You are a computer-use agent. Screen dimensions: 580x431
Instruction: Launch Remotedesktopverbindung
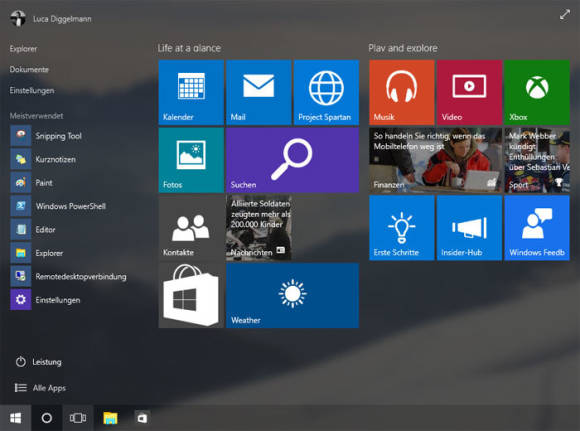(x=69, y=276)
